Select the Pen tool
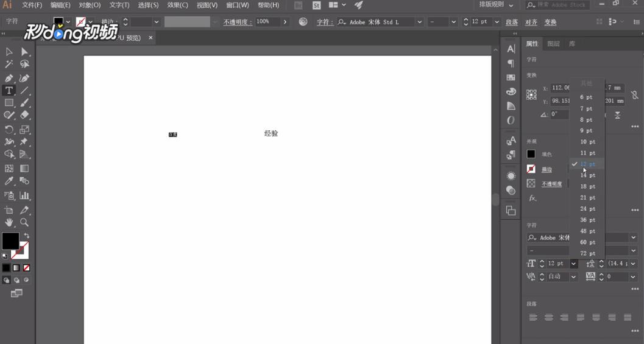Screen dimensions: 644x344 [x=9, y=78]
